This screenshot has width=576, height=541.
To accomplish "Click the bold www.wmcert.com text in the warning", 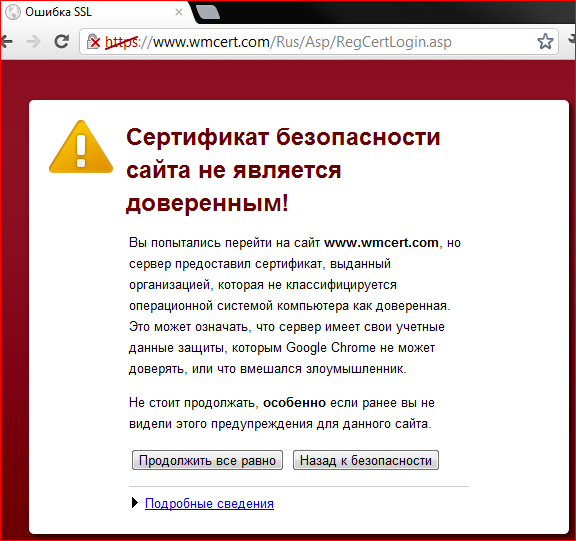I will 381,243.
